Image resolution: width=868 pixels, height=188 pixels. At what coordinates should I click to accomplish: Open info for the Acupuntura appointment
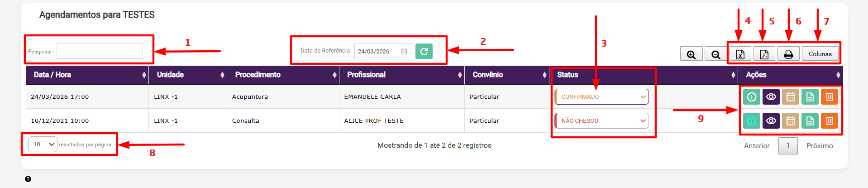pyautogui.click(x=751, y=97)
